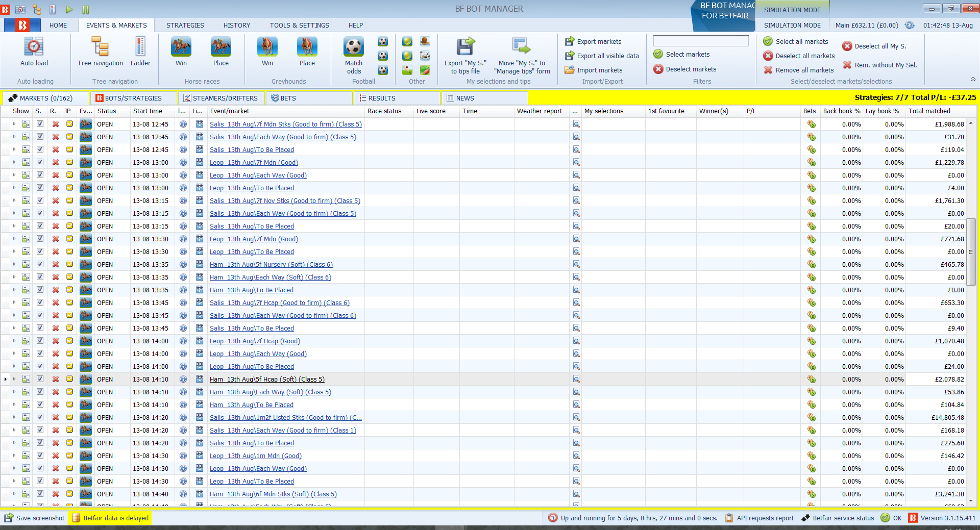Click Export all visible data
This screenshot has height=530, width=980.
602,56
